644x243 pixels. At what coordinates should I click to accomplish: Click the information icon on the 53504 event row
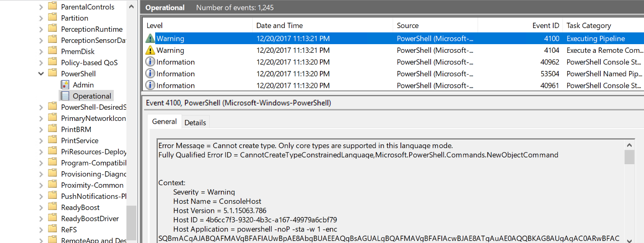coord(150,74)
